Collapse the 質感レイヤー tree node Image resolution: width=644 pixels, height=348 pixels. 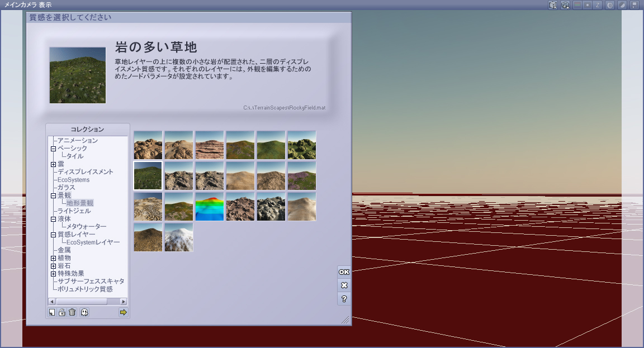[x=54, y=235]
